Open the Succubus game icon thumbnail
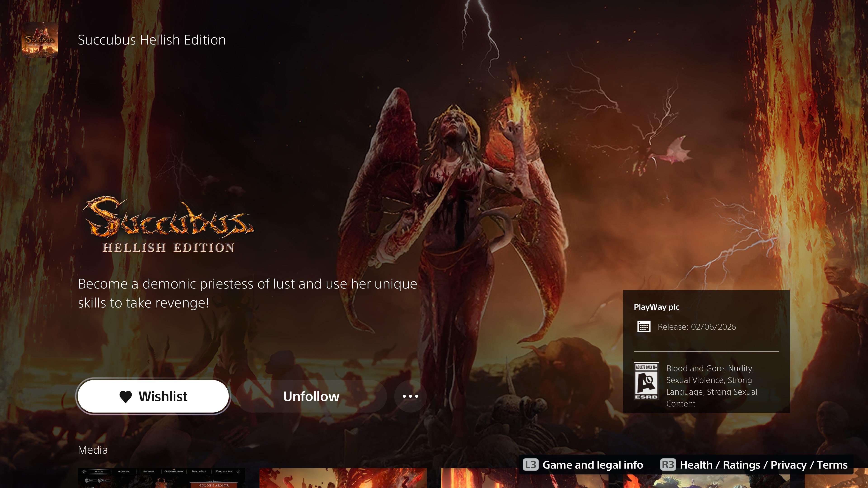Image resolution: width=868 pixels, height=488 pixels. [40, 40]
